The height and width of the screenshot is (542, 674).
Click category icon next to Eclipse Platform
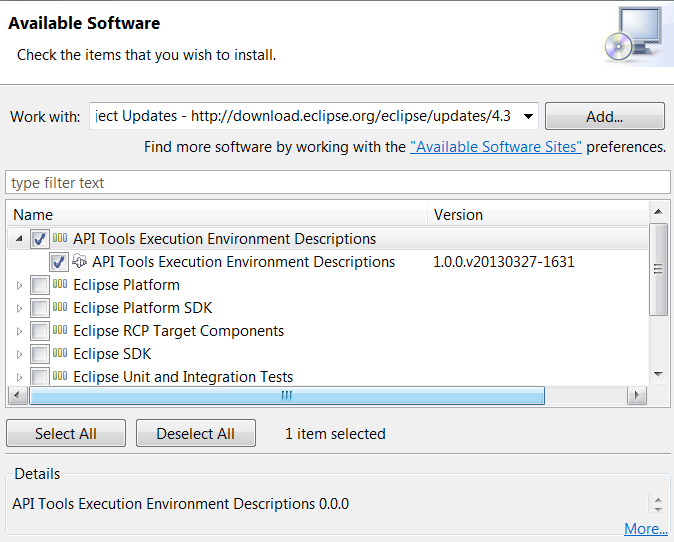(x=60, y=284)
